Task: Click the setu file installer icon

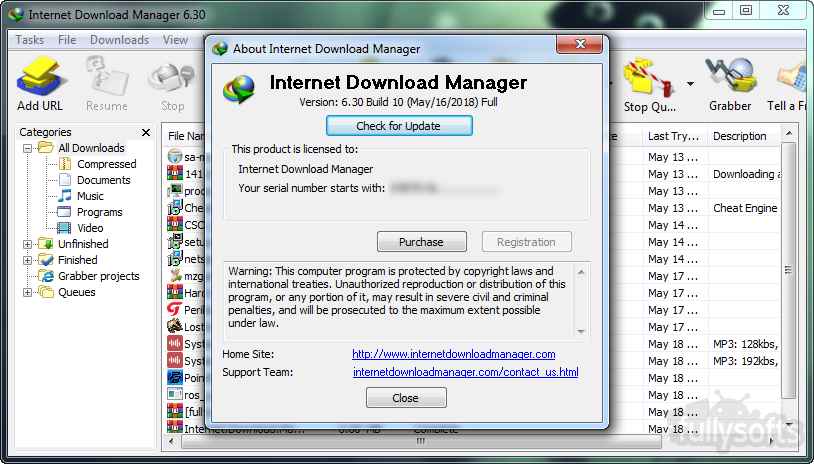Action: pyautogui.click(x=175, y=242)
